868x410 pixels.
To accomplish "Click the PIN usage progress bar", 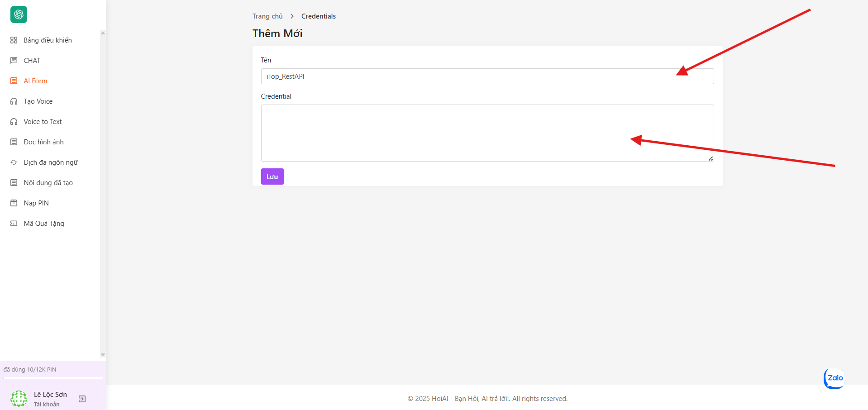I will pos(53,378).
